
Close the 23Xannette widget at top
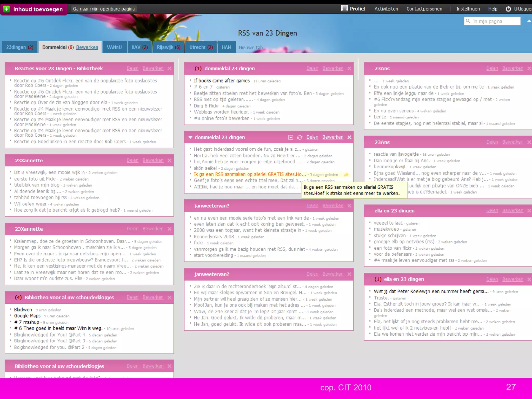coord(170,161)
